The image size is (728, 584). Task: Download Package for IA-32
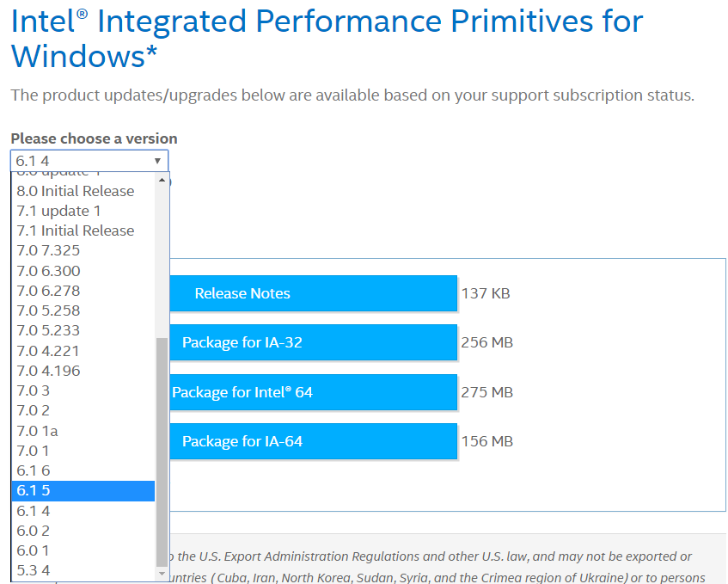tap(313, 342)
